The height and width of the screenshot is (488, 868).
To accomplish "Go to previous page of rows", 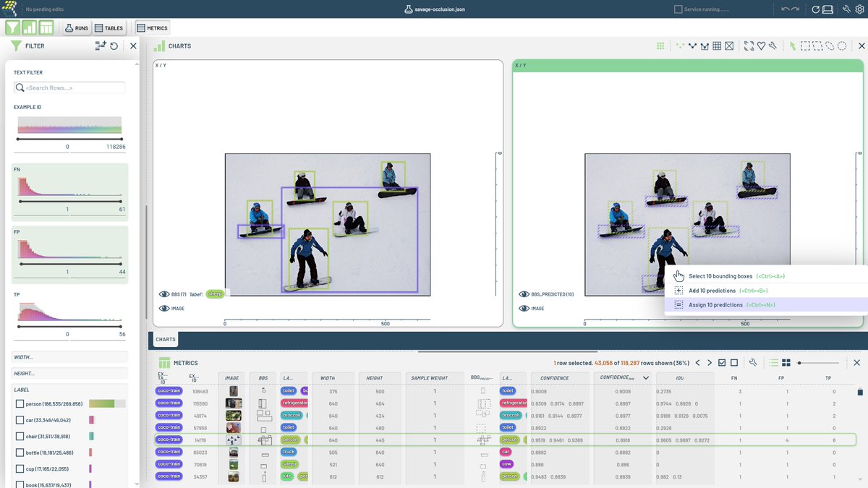I will 698,363.
